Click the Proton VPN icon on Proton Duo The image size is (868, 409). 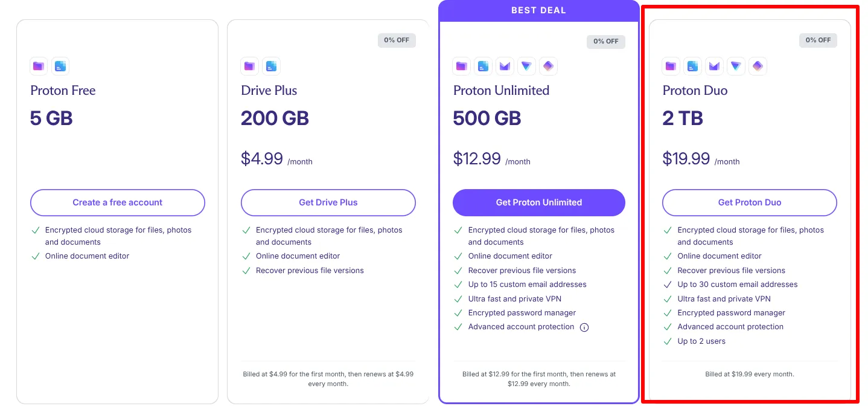tap(736, 66)
